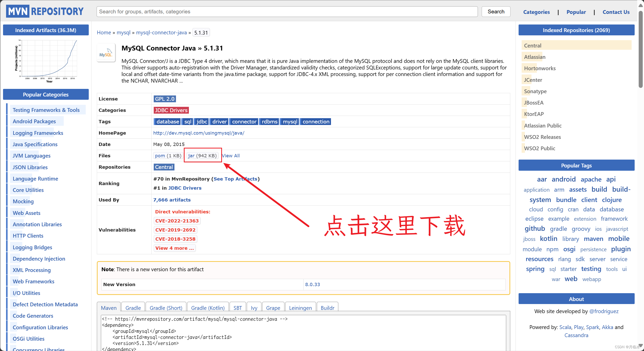Open the Ivy dependency tab
644x351 pixels.
pos(253,308)
